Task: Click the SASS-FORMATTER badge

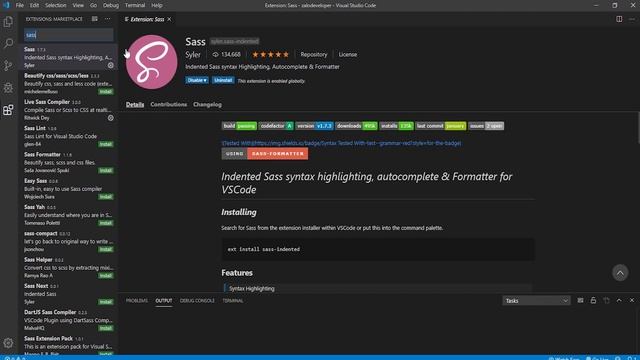Action: click(x=278, y=154)
